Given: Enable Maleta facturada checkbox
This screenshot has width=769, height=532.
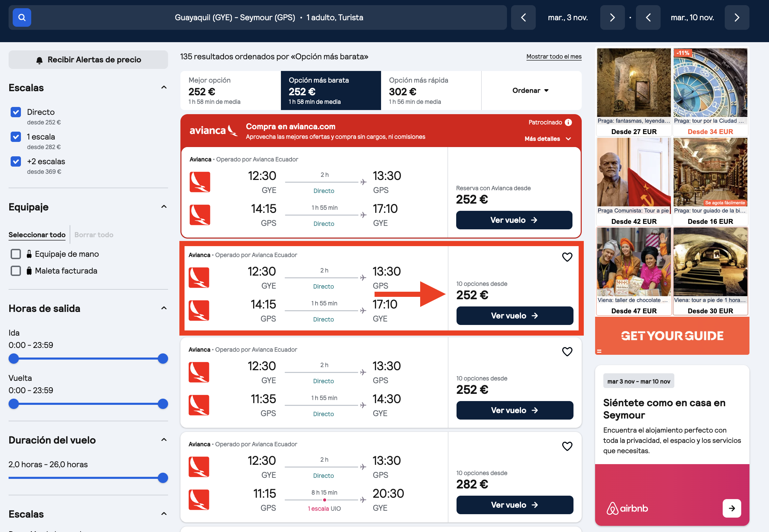Looking at the screenshot, I should [16, 271].
